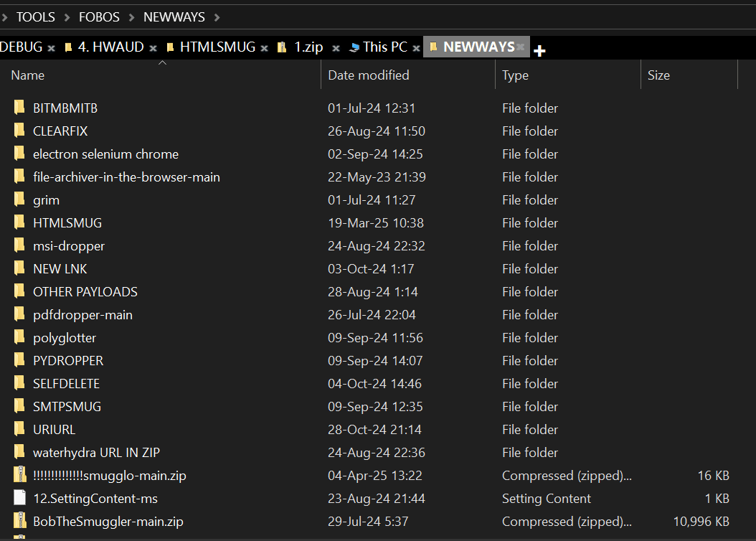Toggle sort direction arrow above Name column
The height and width of the screenshot is (541, 756).
click(x=163, y=62)
